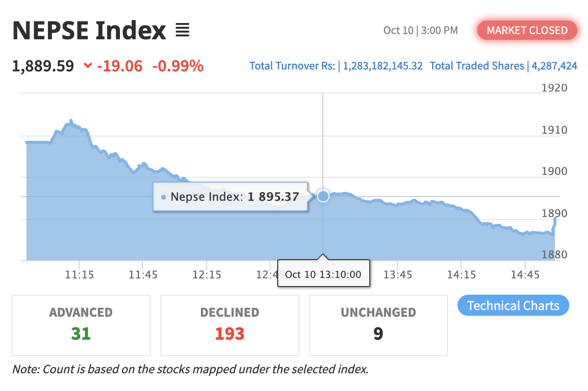Click the 1920 y-axis label
This screenshot has width=588, height=391.
[x=554, y=88]
